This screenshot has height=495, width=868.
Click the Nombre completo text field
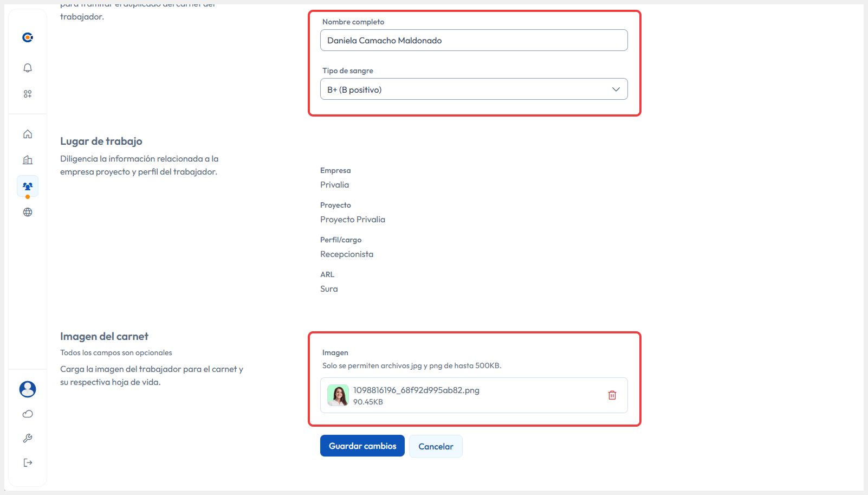[474, 41]
